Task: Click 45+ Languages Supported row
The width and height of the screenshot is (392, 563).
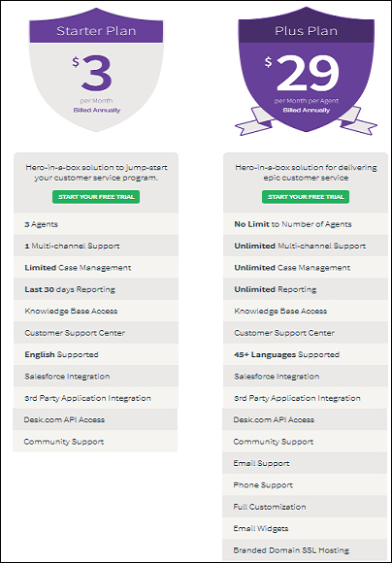Action: pyautogui.click(x=306, y=354)
